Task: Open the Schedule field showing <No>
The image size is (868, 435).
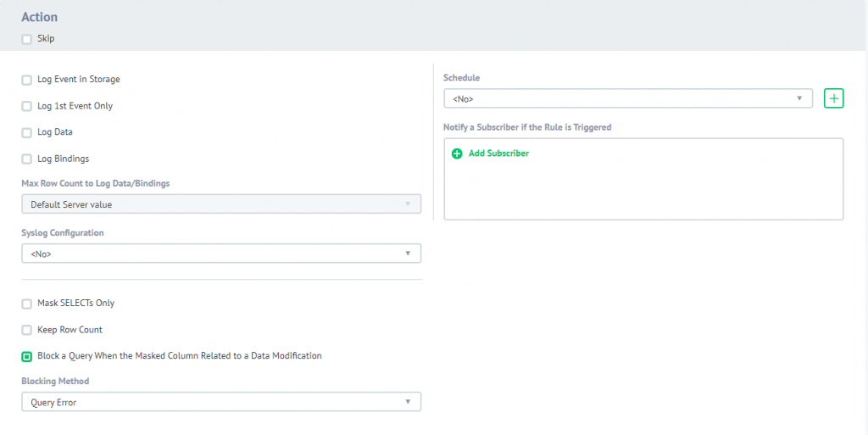Action: tap(619, 98)
